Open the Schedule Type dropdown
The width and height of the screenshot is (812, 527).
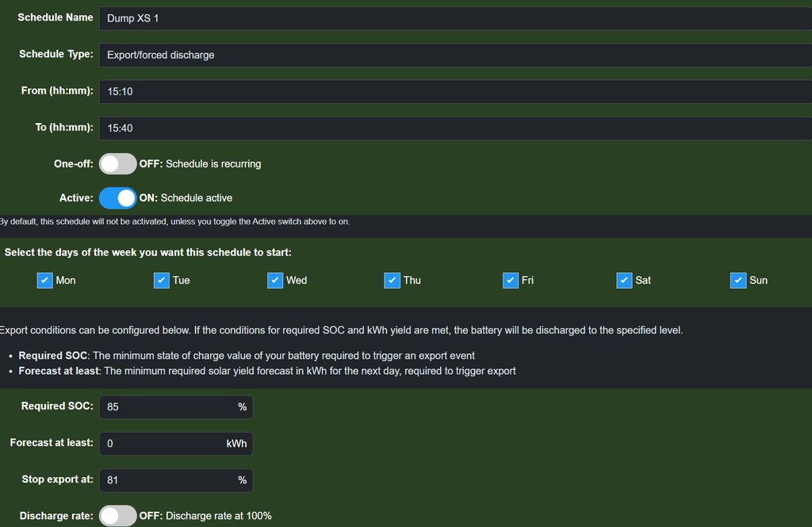[455, 55]
